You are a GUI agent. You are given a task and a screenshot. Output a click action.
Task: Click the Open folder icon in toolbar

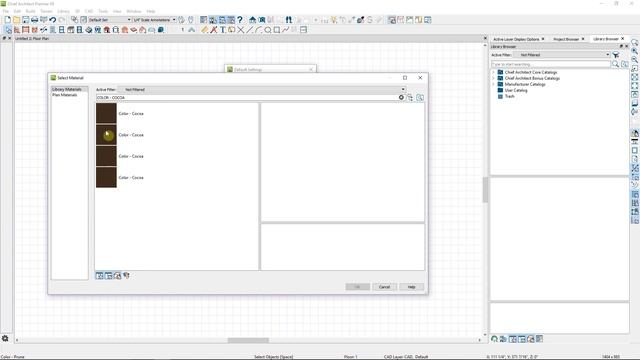coord(16,20)
